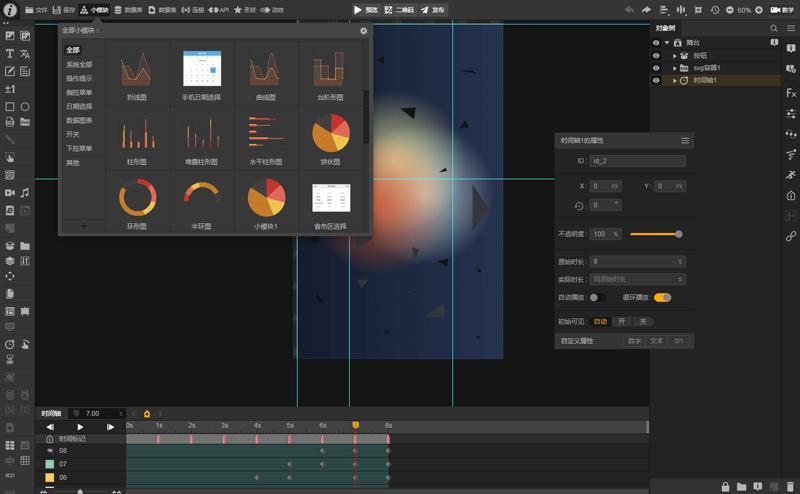The width and height of the screenshot is (800, 494).
Task: Click the pie chart module thumbnail
Action: (331, 133)
